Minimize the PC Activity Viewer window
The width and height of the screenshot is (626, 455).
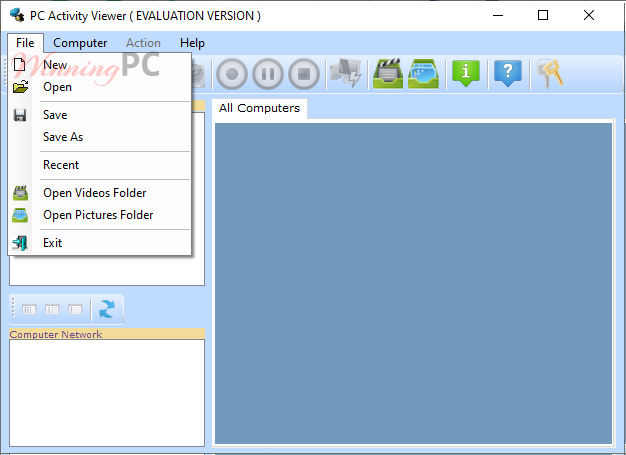pyautogui.click(x=498, y=16)
